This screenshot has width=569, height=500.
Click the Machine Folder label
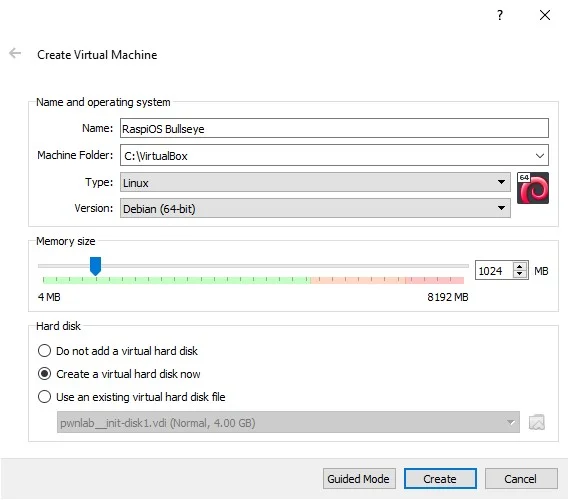pos(75,155)
